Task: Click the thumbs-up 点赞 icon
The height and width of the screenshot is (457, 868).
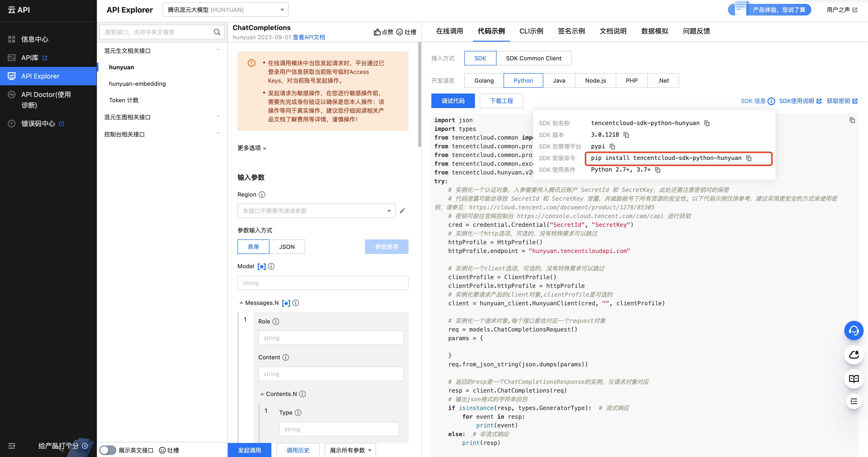Action: click(x=377, y=32)
